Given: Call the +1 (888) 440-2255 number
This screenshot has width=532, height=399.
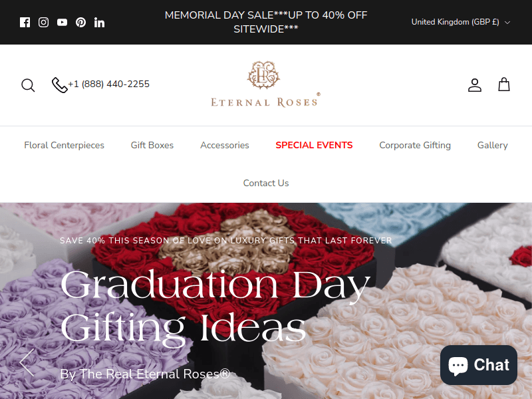Looking at the screenshot, I should tap(100, 84).
